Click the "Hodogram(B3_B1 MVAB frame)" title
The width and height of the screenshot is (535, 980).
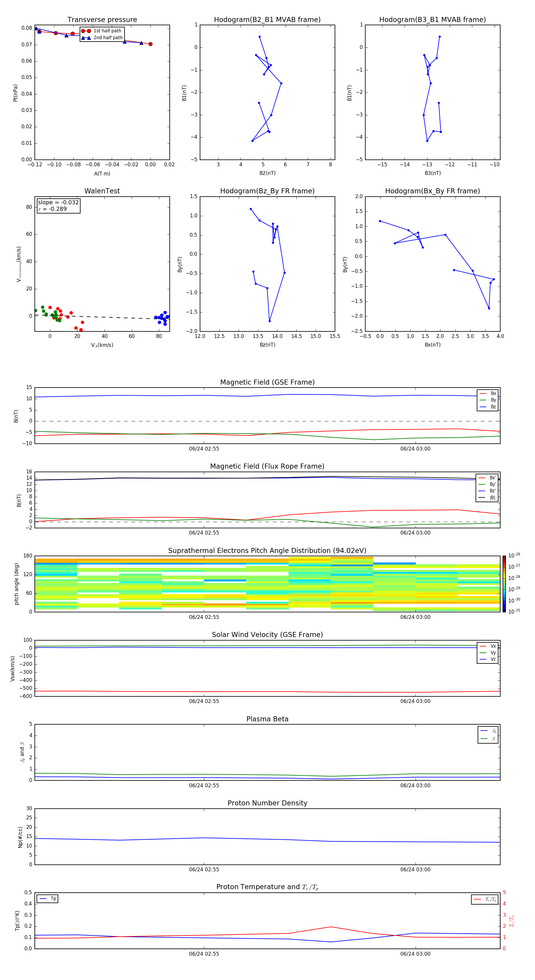click(432, 20)
